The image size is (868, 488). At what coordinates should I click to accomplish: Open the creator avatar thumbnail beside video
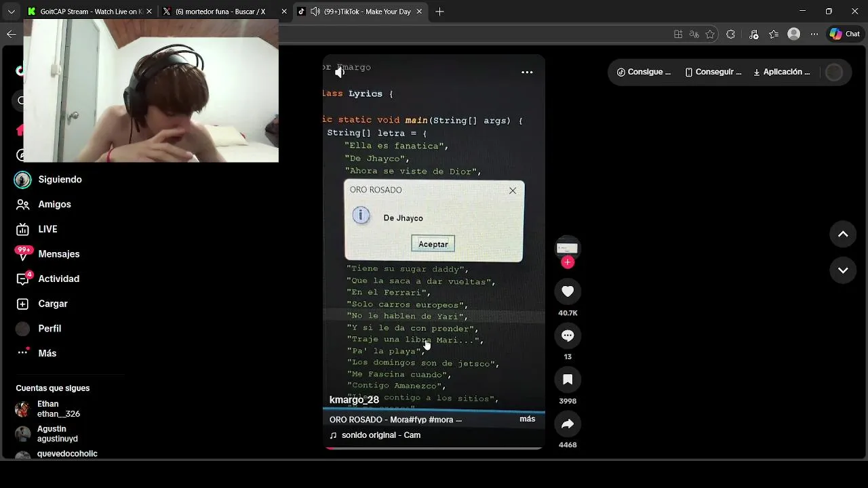(x=567, y=248)
